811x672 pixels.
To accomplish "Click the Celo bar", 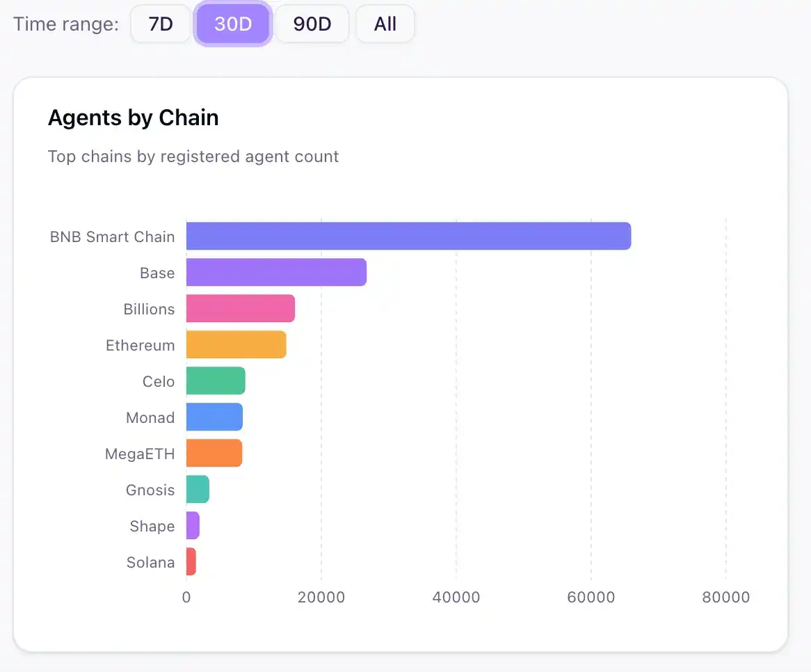I will (214, 381).
